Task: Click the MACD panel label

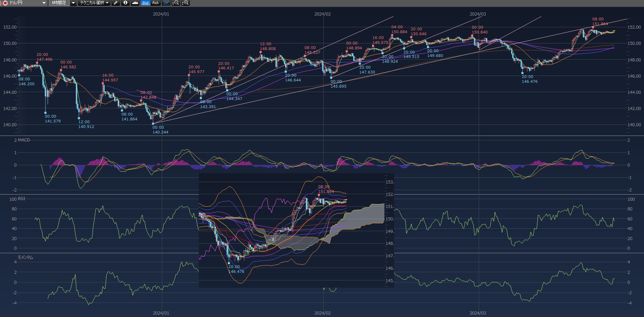Action: point(24,140)
